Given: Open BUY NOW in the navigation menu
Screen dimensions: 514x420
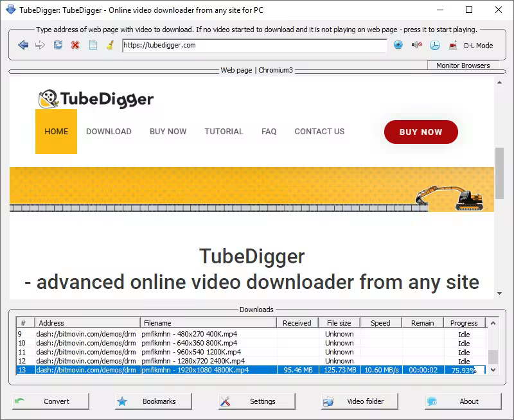Looking at the screenshot, I should 168,132.
